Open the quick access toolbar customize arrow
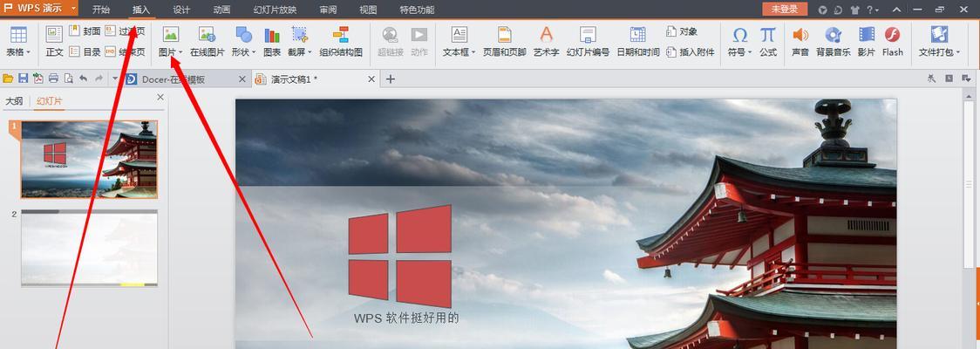This screenshot has width=980, height=349. tap(115, 79)
